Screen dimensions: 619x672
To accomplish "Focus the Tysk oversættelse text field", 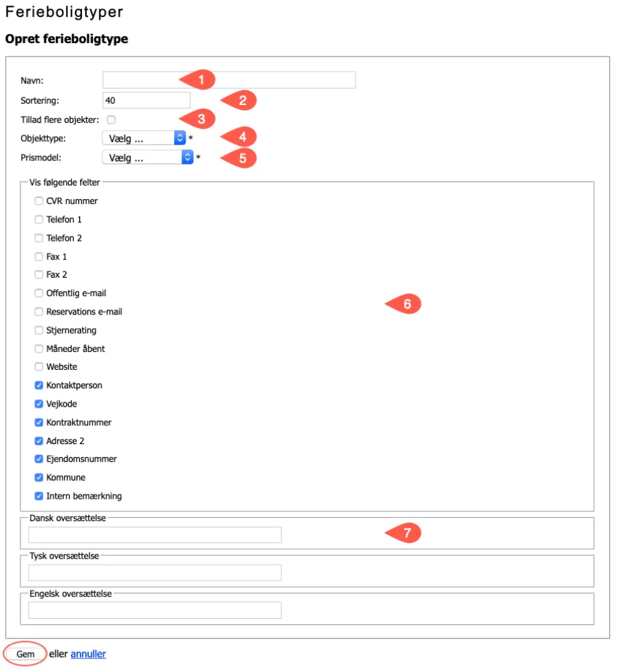I will coord(155,572).
